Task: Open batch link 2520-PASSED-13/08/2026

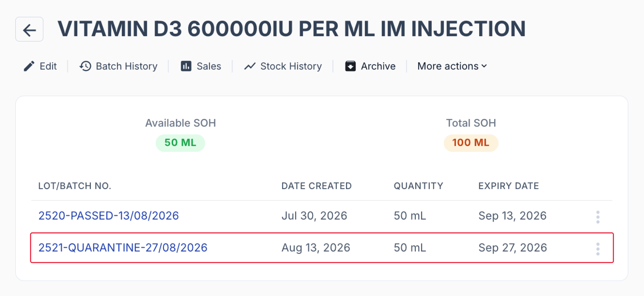Action: [x=109, y=216]
